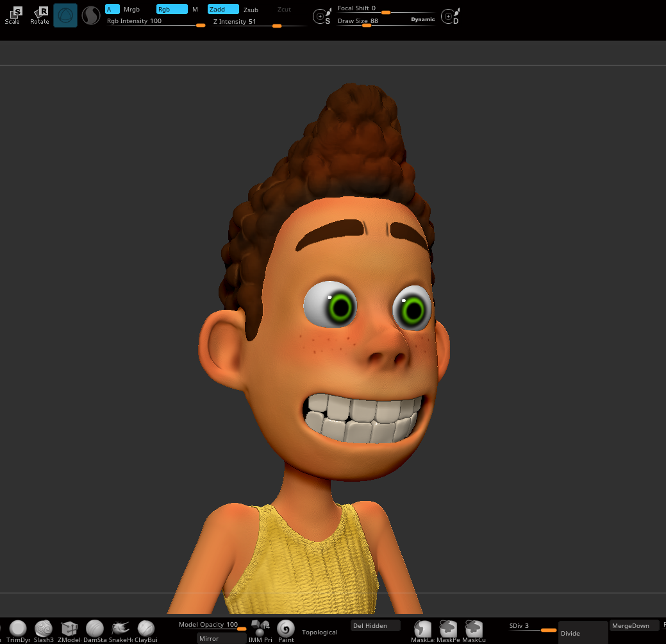Select the MaskPen brush
Viewport: 666px width, 644px height.
click(448, 631)
